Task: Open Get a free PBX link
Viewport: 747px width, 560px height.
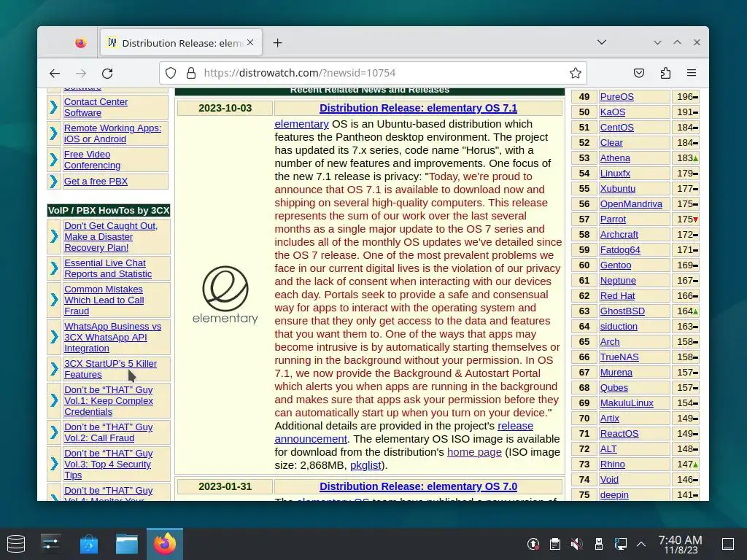Action: coord(96,182)
